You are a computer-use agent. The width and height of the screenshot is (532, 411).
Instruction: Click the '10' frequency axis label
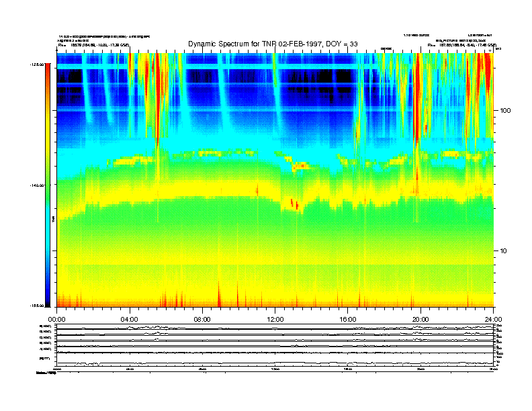(504, 251)
